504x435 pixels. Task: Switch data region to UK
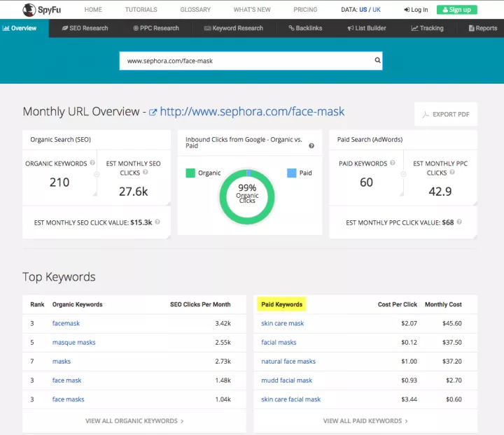[377, 10]
